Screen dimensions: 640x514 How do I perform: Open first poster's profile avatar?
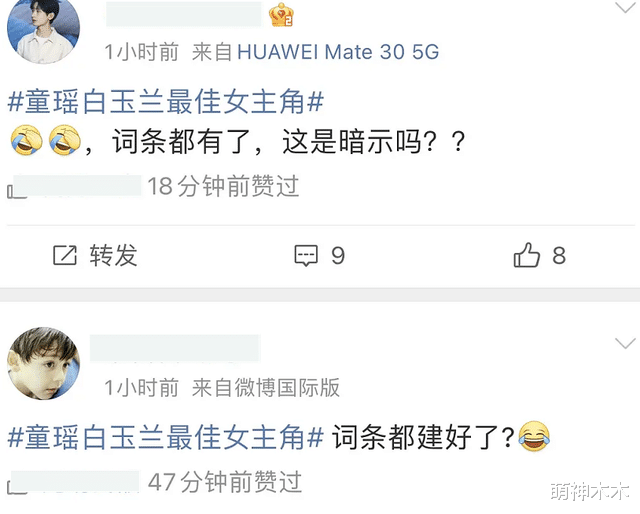[43, 29]
